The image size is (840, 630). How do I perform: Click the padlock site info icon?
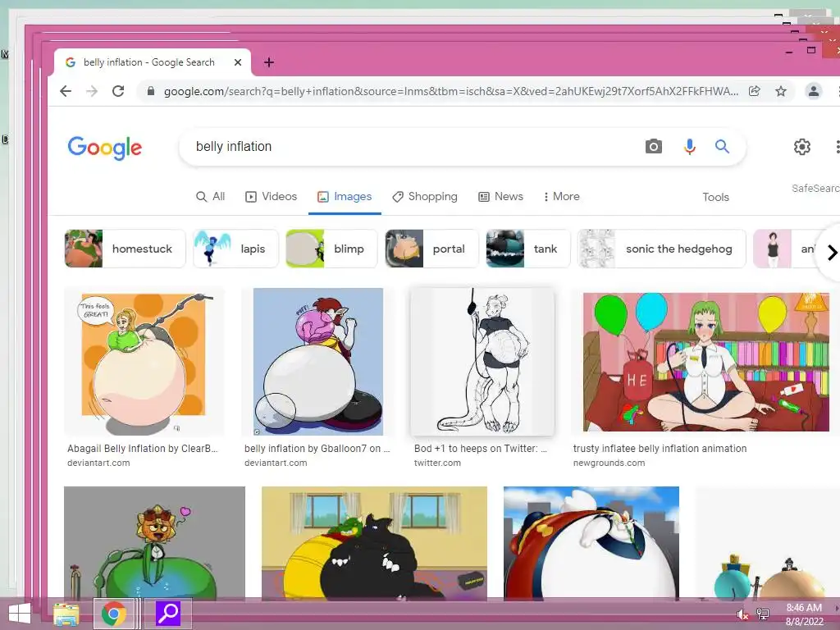point(151,91)
